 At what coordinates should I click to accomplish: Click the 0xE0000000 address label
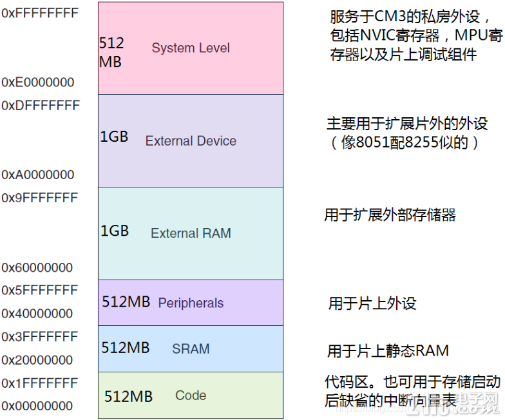(38, 82)
